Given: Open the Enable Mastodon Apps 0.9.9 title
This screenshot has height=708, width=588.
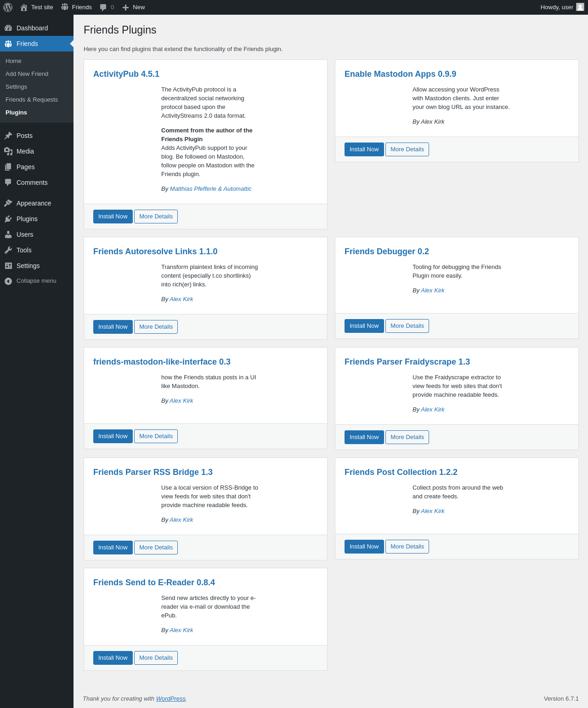Looking at the screenshot, I should coord(400,74).
